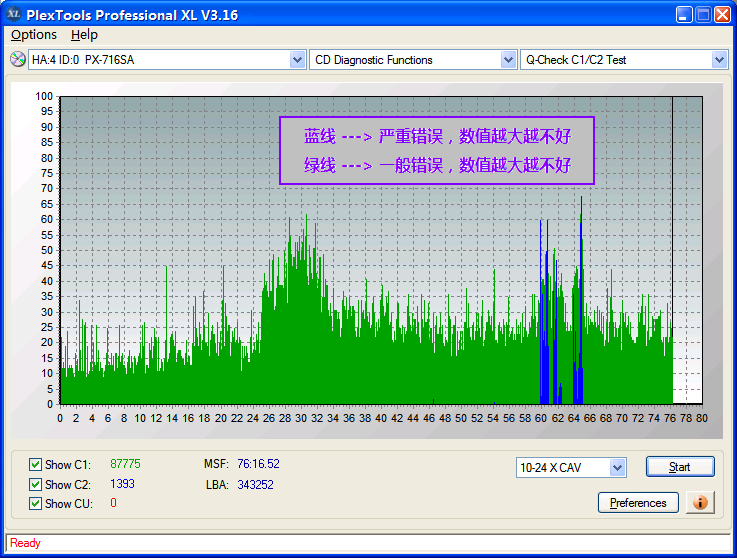Click the orange info icon button
The width and height of the screenshot is (737, 558).
700,502
